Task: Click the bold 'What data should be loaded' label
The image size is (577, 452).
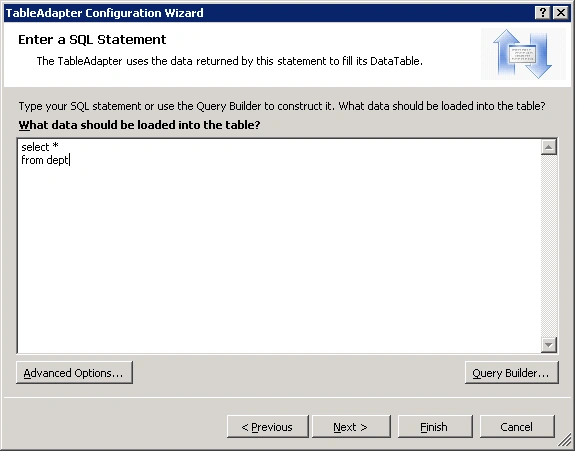Action: (x=139, y=125)
